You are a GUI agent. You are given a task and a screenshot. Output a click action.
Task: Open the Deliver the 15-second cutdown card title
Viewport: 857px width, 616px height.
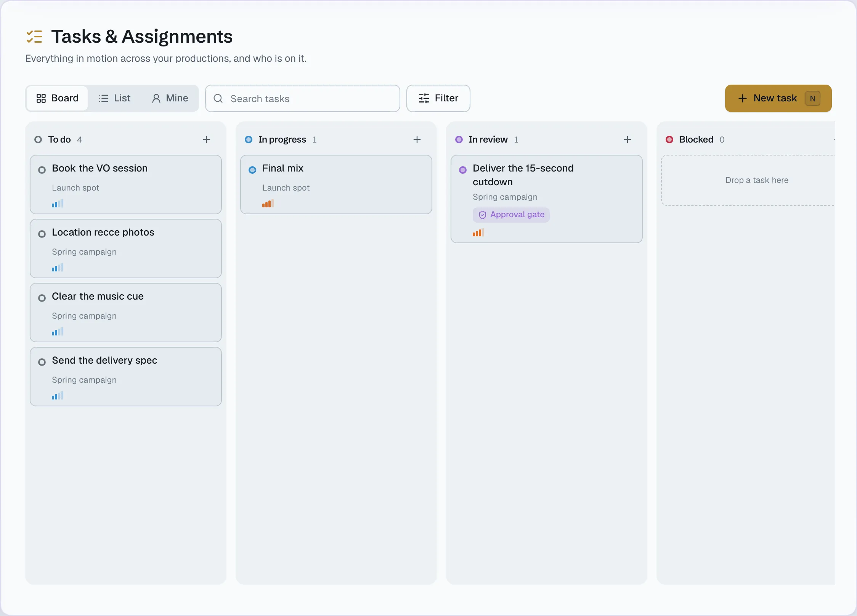click(523, 175)
